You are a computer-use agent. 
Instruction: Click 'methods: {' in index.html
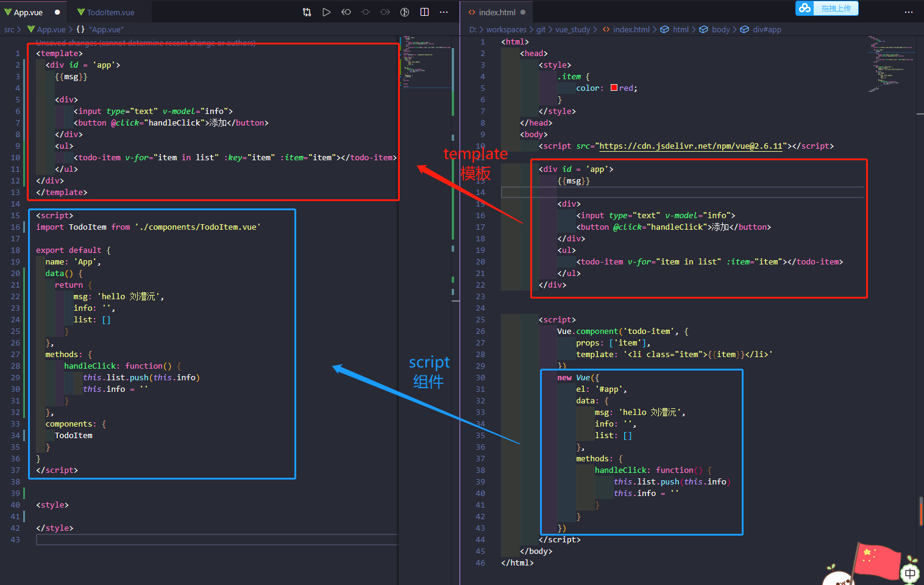[600, 459]
